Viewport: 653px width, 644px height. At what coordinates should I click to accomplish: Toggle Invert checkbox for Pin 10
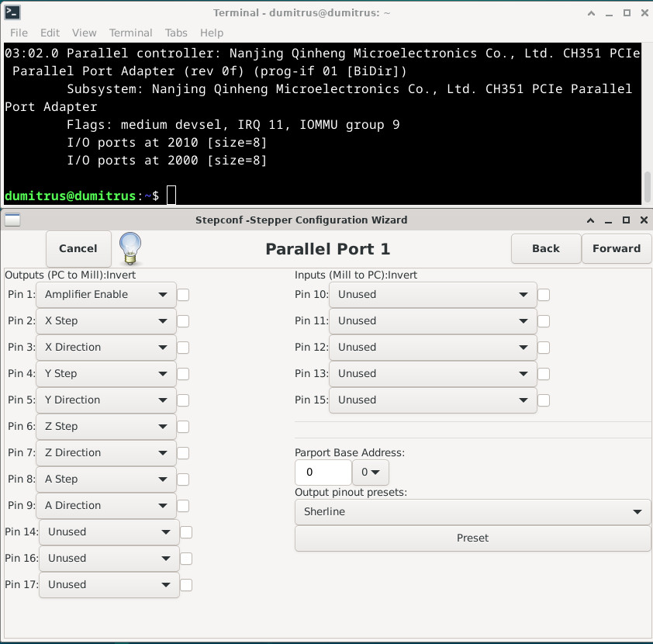pos(544,295)
